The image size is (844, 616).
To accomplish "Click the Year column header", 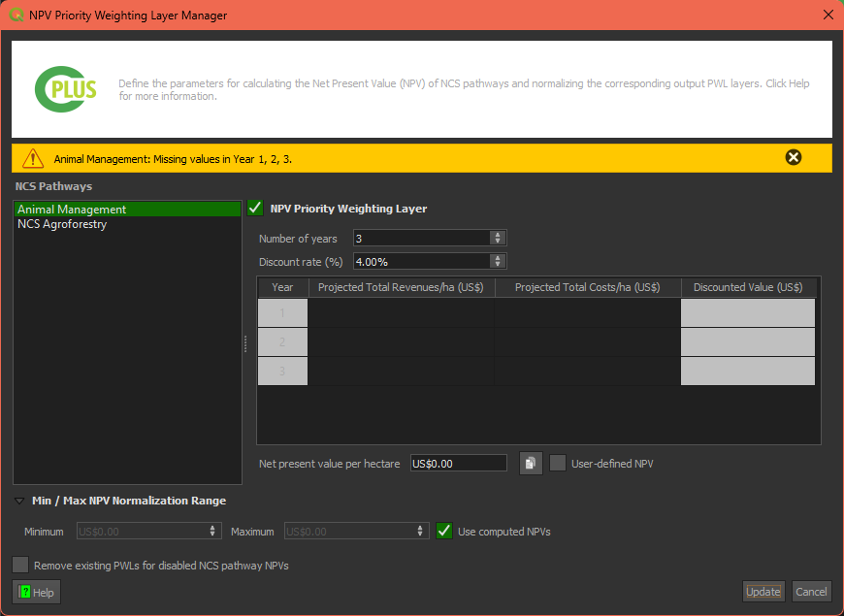I will tap(282, 287).
